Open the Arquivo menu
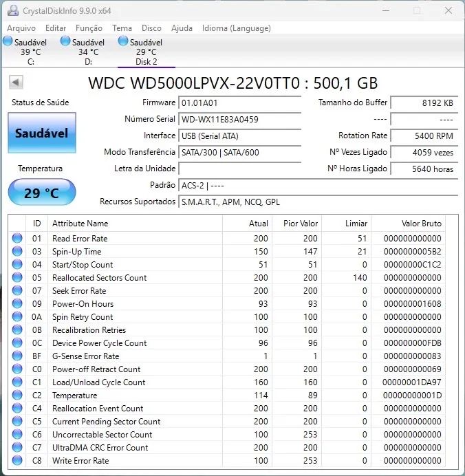465x476 pixels. 21,28
